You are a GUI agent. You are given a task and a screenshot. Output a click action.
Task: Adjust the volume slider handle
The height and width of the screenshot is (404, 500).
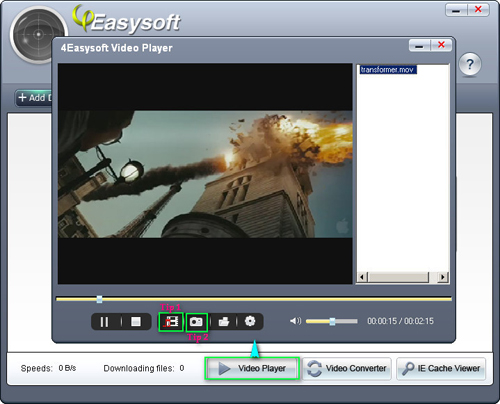[332, 321]
